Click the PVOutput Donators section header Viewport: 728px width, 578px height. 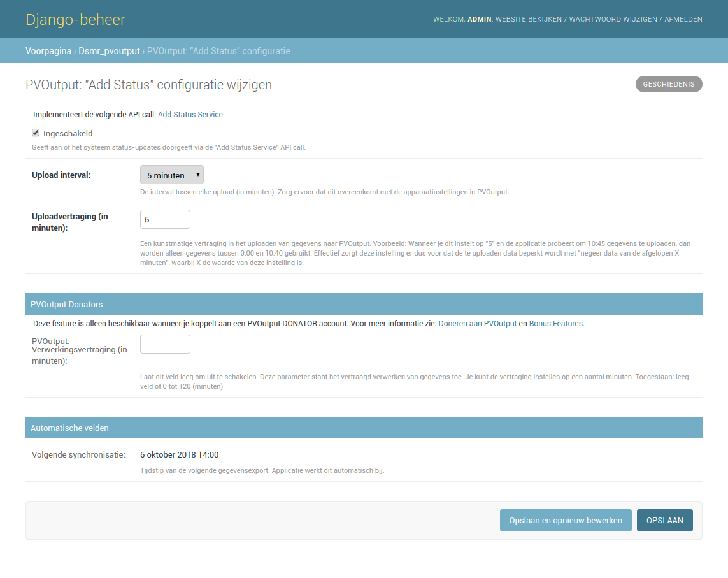364,305
